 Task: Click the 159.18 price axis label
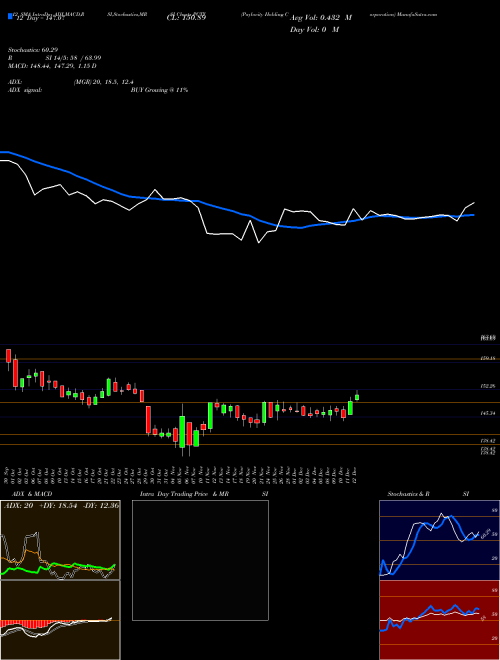pos(489,359)
